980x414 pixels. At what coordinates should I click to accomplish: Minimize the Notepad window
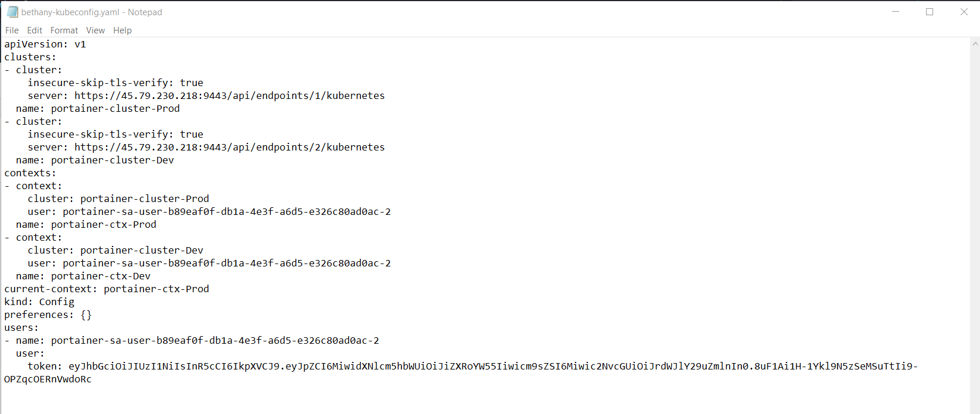tap(896, 12)
